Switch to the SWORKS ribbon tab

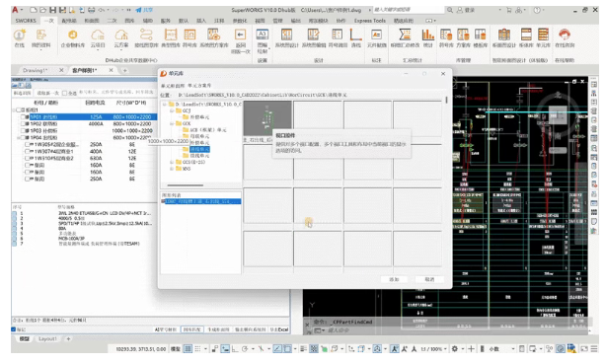point(26,21)
